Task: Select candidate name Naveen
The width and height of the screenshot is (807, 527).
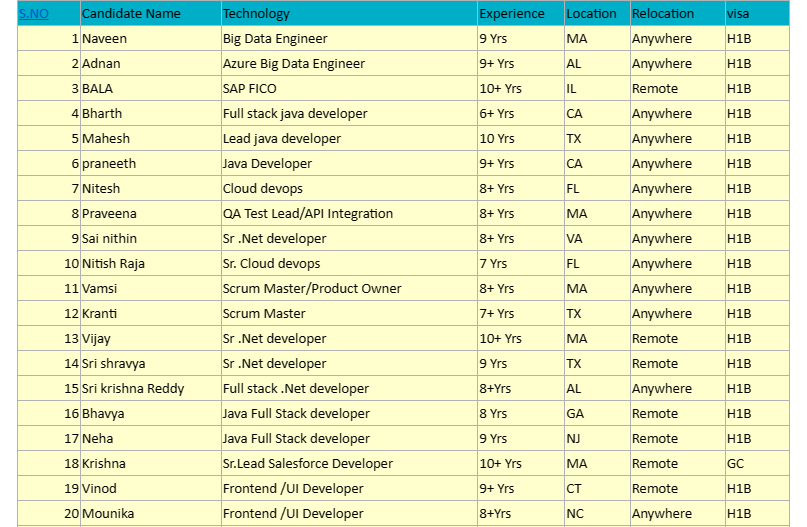Action: click(104, 39)
